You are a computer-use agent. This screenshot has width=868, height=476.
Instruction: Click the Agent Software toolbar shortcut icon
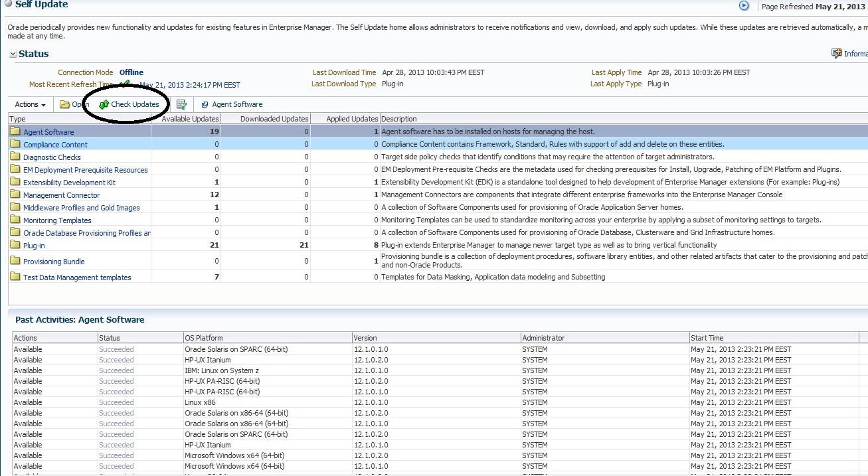(205, 105)
